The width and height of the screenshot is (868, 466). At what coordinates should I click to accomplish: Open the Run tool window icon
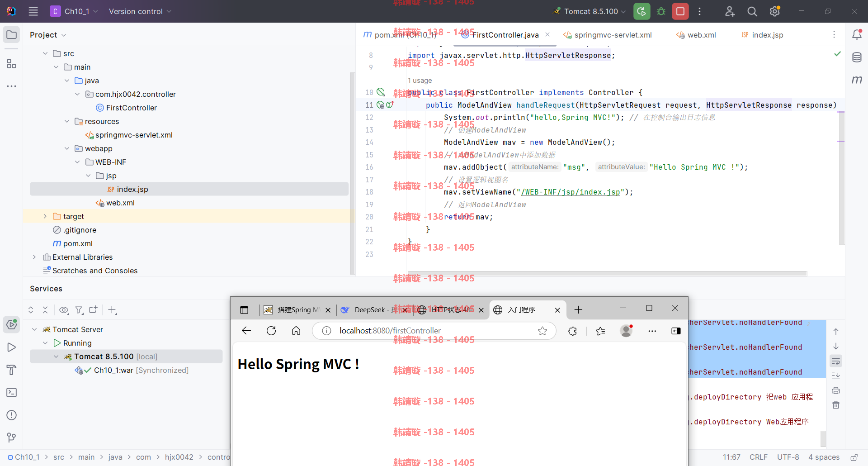[x=11, y=347]
